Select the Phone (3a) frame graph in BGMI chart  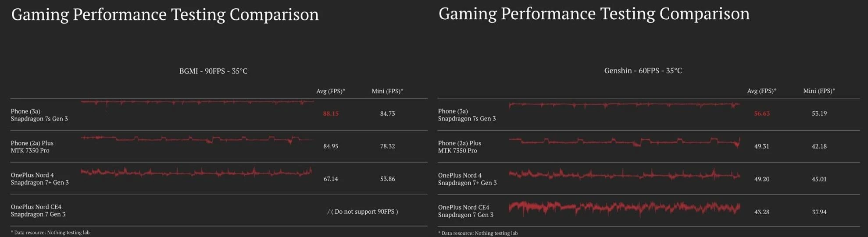(197, 103)
